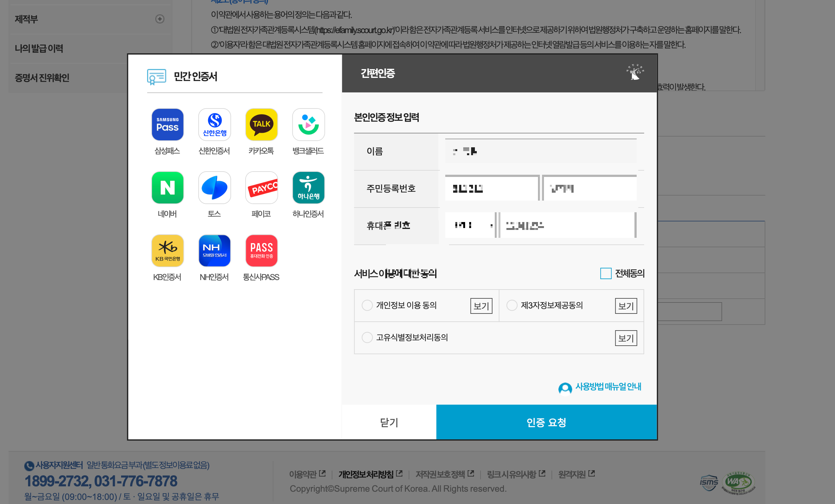The width and height of the screenshot is (835, 504).
Task: Select the KakaoTalk authentication icon
Action: [261, 124]
